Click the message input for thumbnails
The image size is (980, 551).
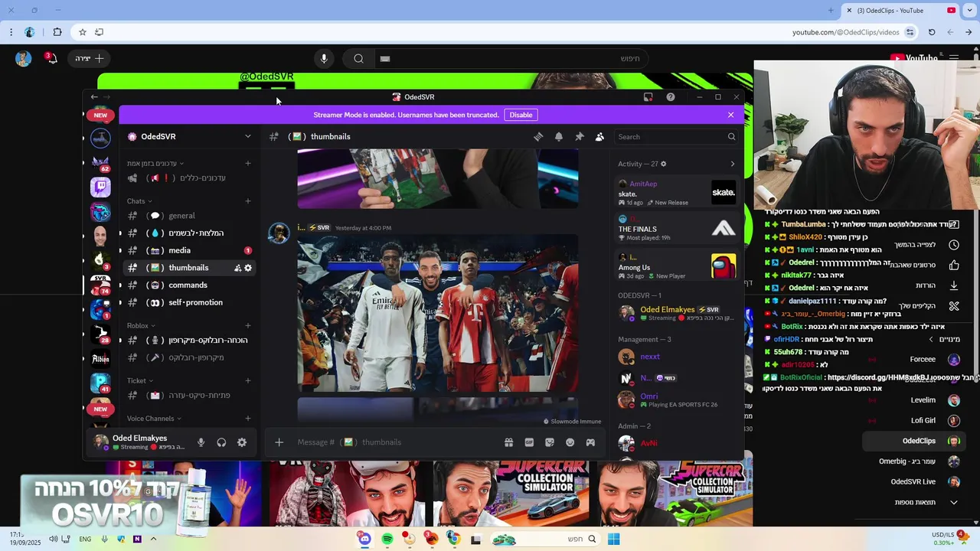(394, 442)
